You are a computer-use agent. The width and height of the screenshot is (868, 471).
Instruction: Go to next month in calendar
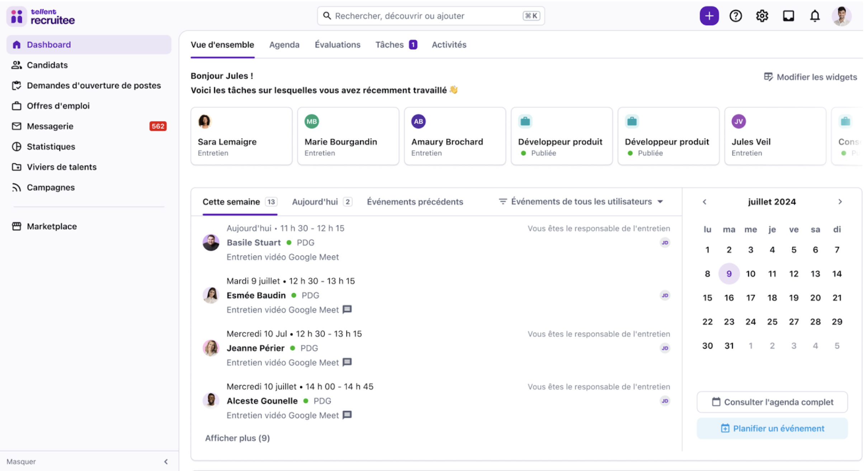coord(840,202)
